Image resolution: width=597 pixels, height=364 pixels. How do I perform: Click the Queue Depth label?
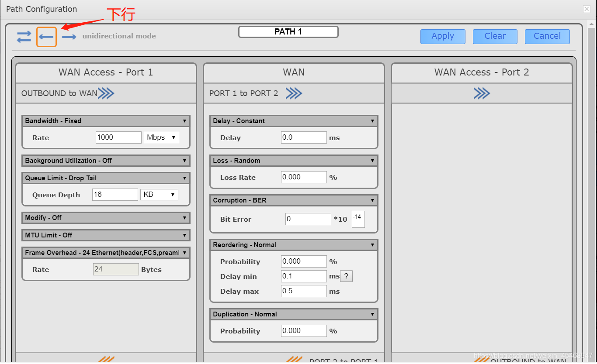[x=56, y=195]
